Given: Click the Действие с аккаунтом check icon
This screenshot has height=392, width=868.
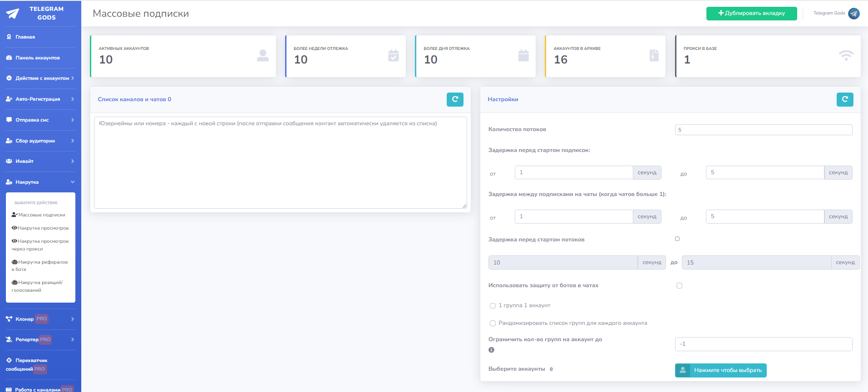Looking at the screenshot, I should coord(9,78).
